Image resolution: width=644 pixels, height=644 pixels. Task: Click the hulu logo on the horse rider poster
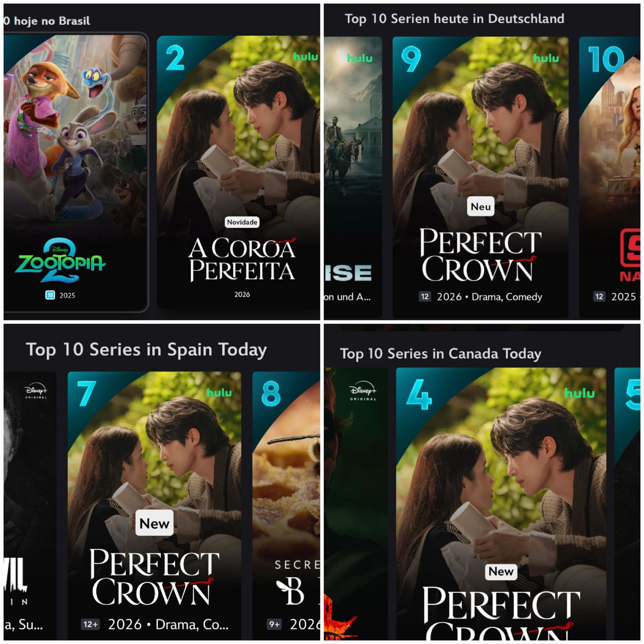(360, 58)
